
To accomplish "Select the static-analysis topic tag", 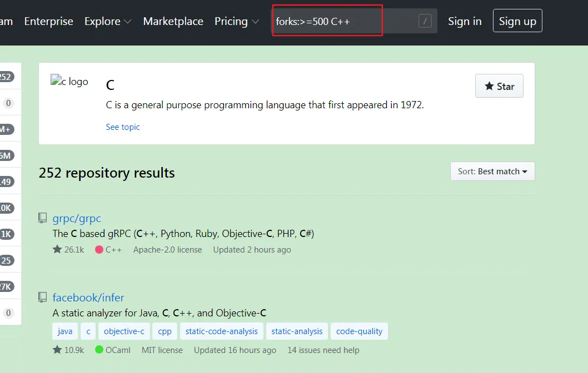I will tap(297, 331).
